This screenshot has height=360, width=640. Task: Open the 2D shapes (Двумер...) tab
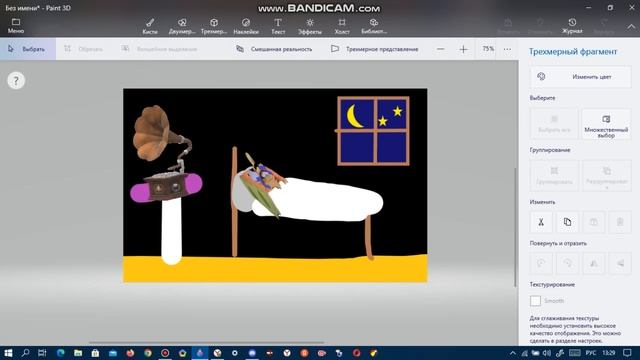182,26
